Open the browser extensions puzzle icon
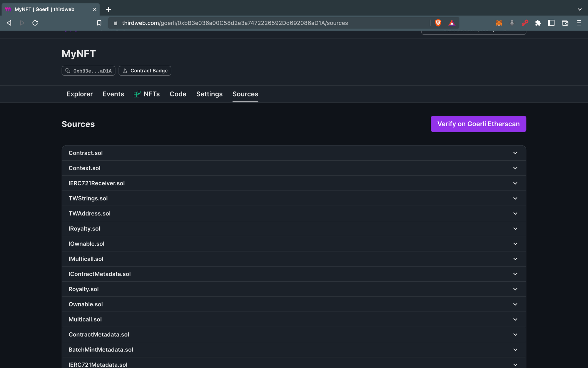The image size is (588, 368). tap(538, 23)
